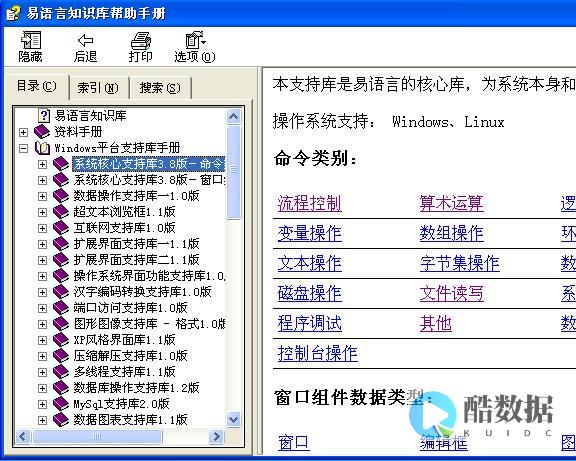Viewport: 576px width, 461px height.
Task: Click the tree horizontal scrollbar right arrow
Action: point(216,436)
